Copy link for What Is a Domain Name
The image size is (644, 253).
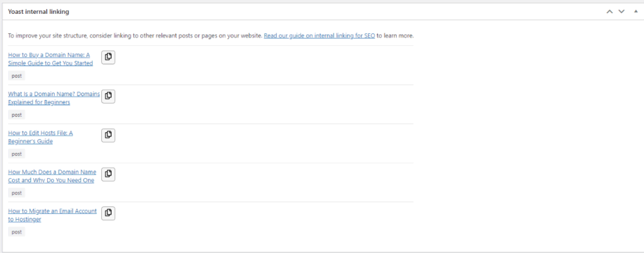[108, 96]
